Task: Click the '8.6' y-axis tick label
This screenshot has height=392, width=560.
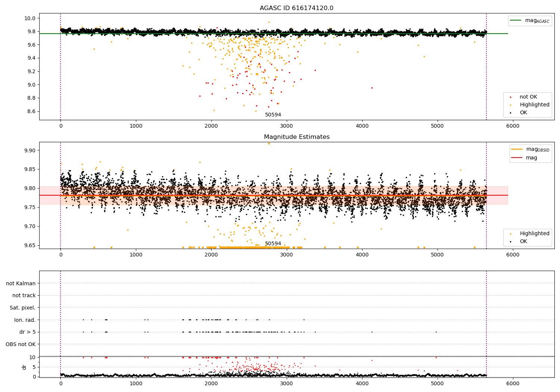Action: [x=32, y=111]
